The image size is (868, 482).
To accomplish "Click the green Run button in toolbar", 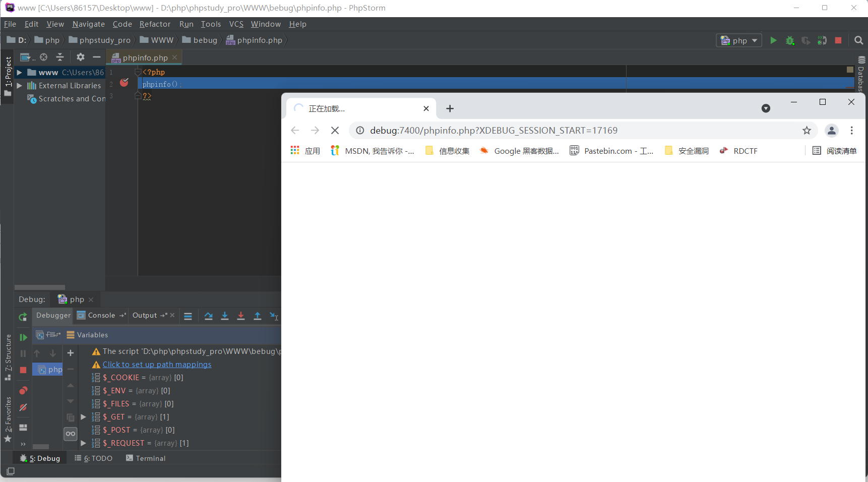I will (773, 40).
